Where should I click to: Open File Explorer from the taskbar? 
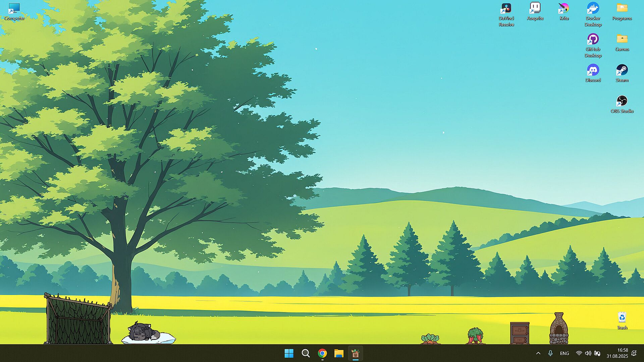pyautogui.click(x=339, y=353)
